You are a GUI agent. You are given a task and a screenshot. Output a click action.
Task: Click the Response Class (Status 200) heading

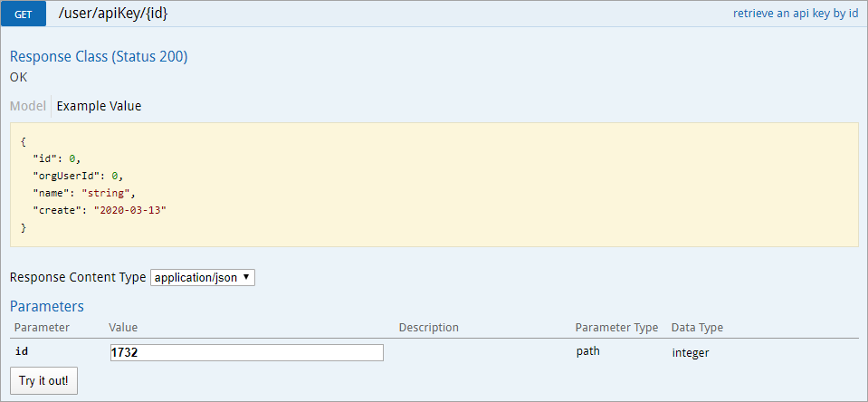(99, 56)
